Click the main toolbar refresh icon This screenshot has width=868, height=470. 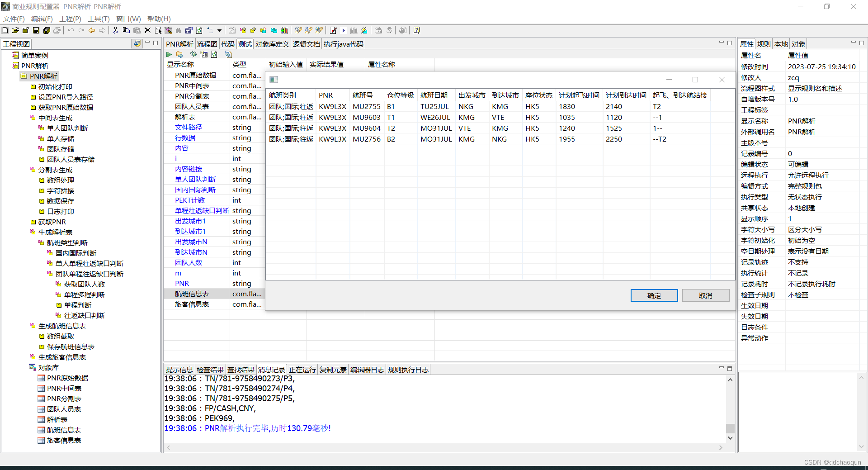tap(199, 30)
